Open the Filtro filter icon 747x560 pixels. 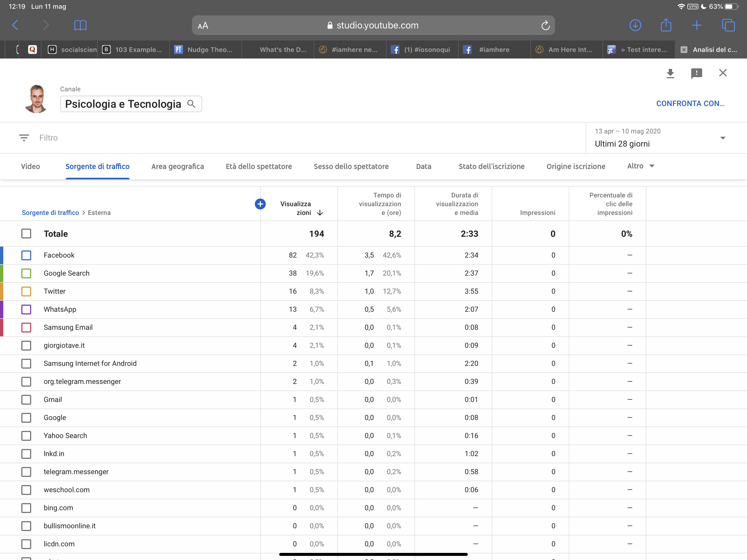[x=24, y=138]
